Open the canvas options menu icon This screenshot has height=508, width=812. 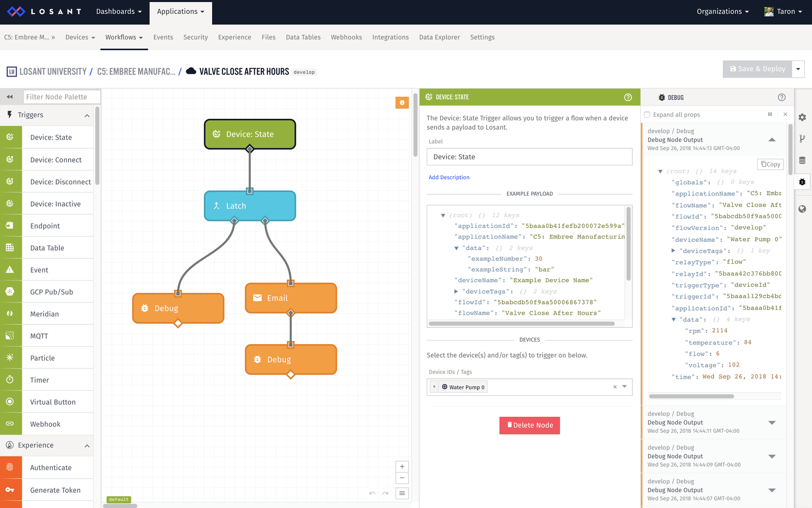tap(402, 493)
